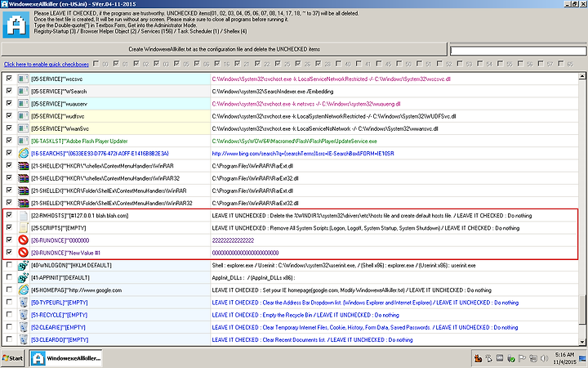The width and height of the screenshot is (588, 368).
Task: Click the icon in the 41-APPINIT row
Action: [23, 277]
